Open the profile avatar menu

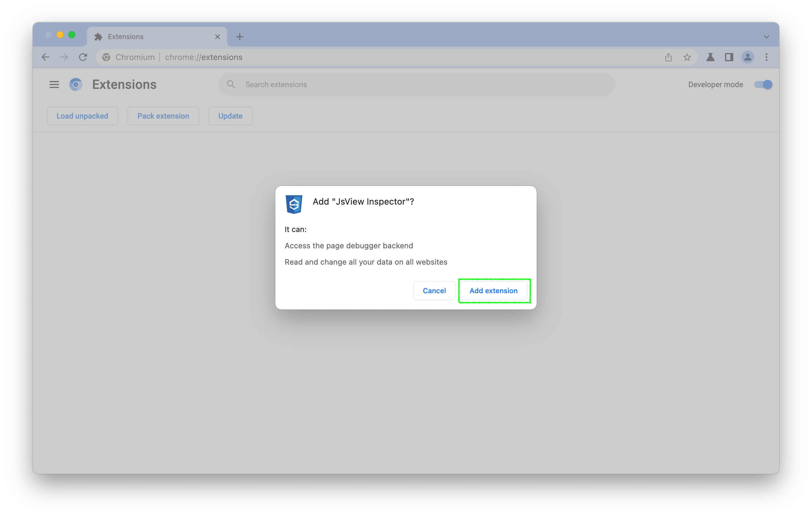click(x=748, y=57)
